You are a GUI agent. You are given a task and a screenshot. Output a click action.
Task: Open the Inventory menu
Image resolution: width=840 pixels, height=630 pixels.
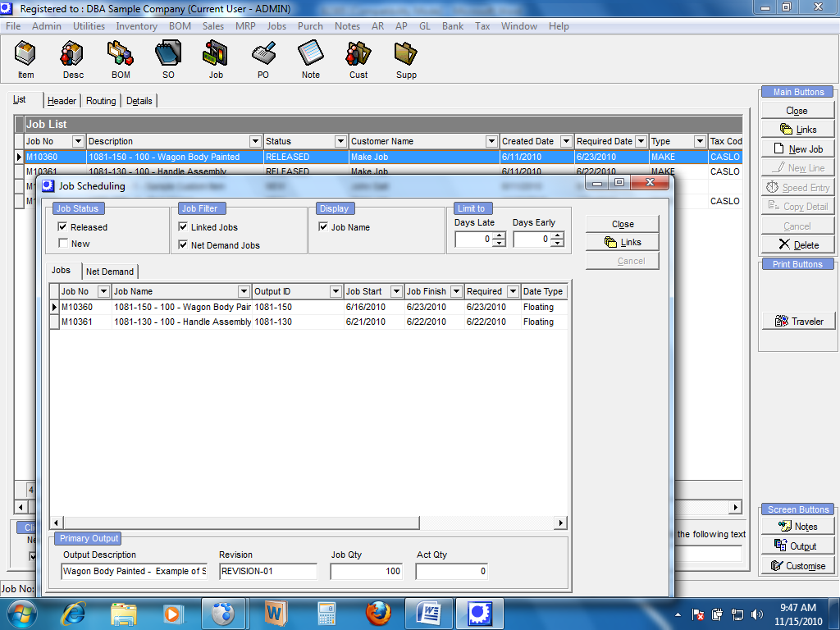tap(136, 26)
